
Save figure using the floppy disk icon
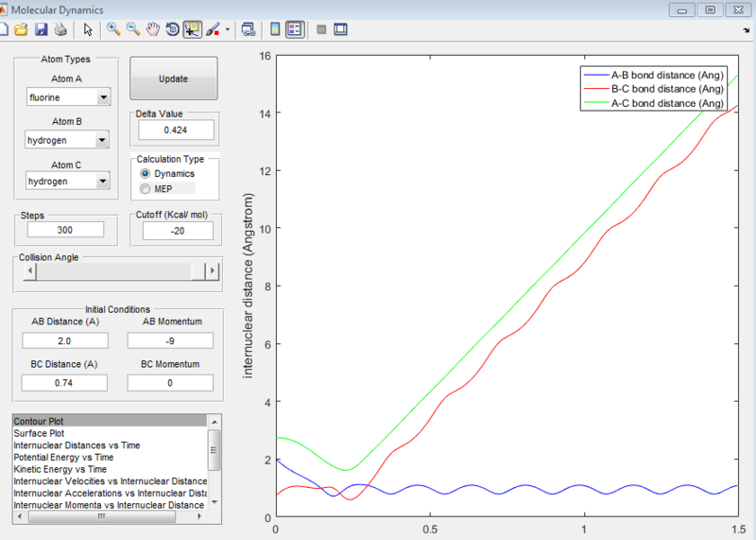click(x=41, y=29)
